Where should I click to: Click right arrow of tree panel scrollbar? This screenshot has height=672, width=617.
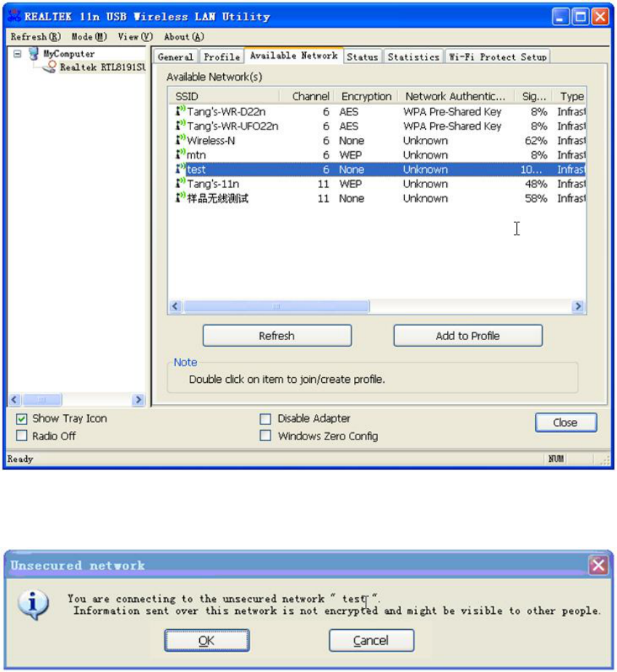pos(138,400)
